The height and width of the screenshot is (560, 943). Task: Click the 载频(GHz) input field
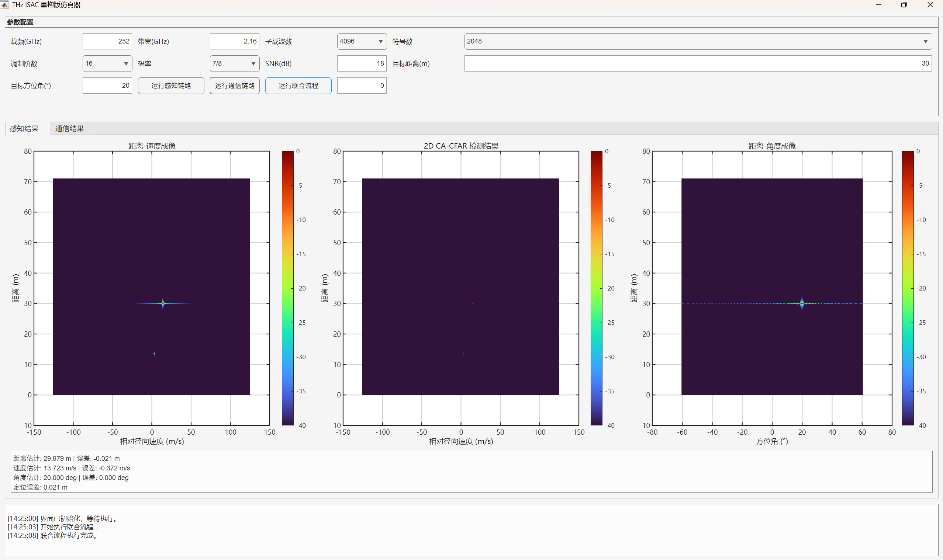tap(107, 41)
